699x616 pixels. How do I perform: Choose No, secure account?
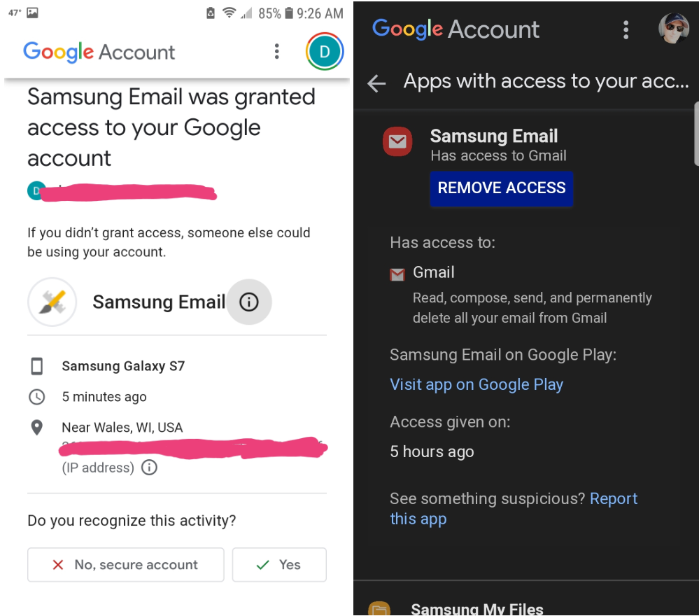[126, 565]
